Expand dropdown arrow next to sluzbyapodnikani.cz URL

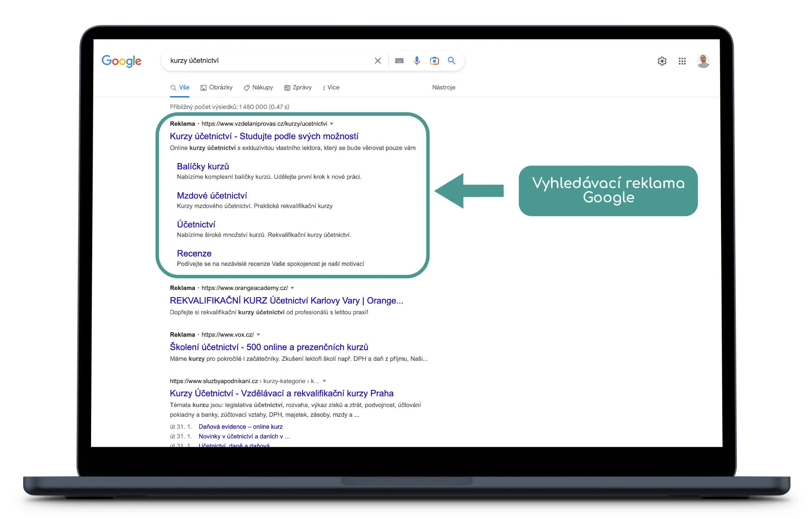[324, 381]
